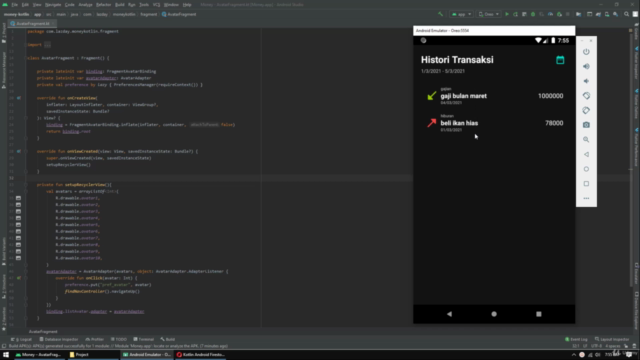The image size is (640, 360).
Task: Open the Build tool window at the bottom
Action: [x=168, y=339]
